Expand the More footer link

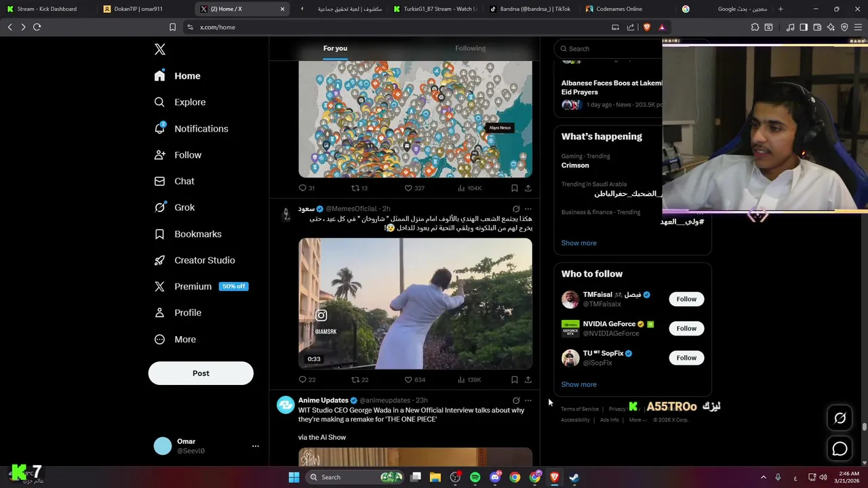point(637,420)
